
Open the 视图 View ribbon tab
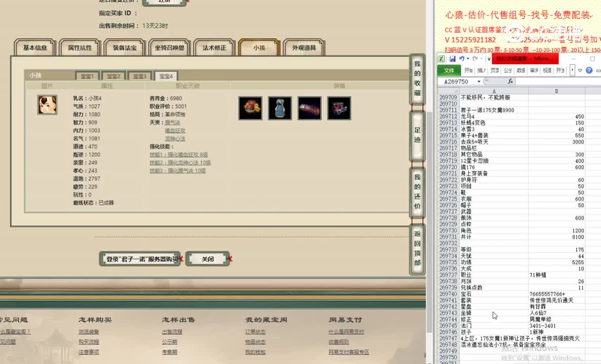pyautogui.click(x=547, y=70)
